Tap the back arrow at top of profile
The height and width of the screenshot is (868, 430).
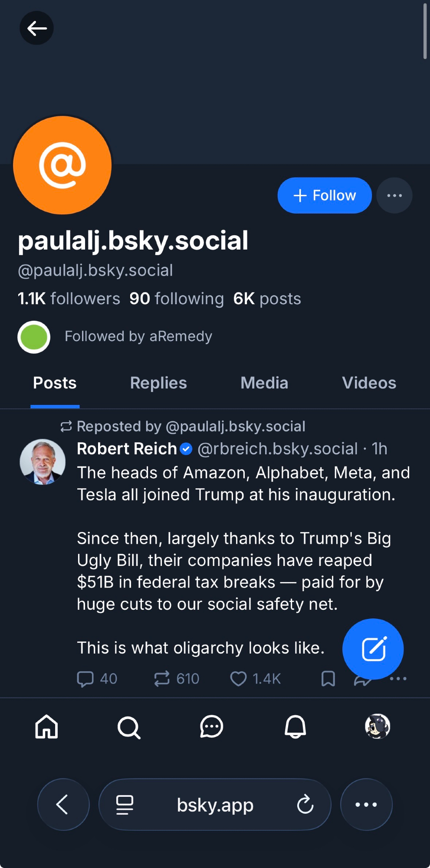[36, 28]
